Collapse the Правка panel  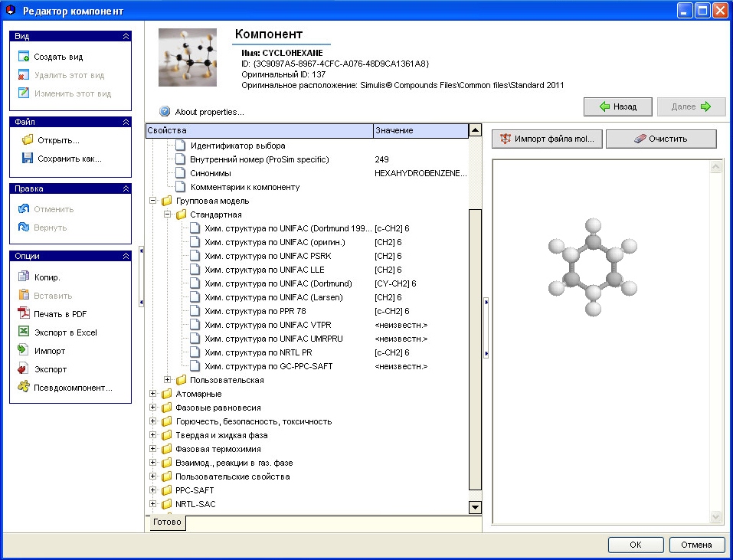126,188
